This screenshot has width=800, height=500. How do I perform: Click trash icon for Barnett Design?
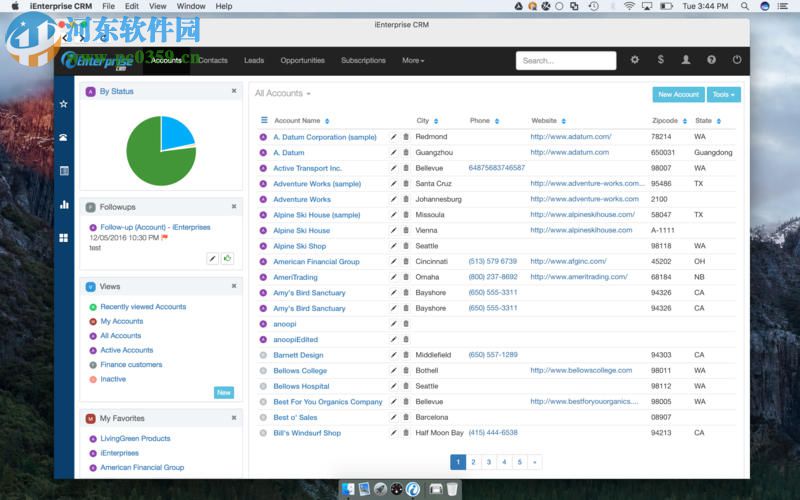406,355
